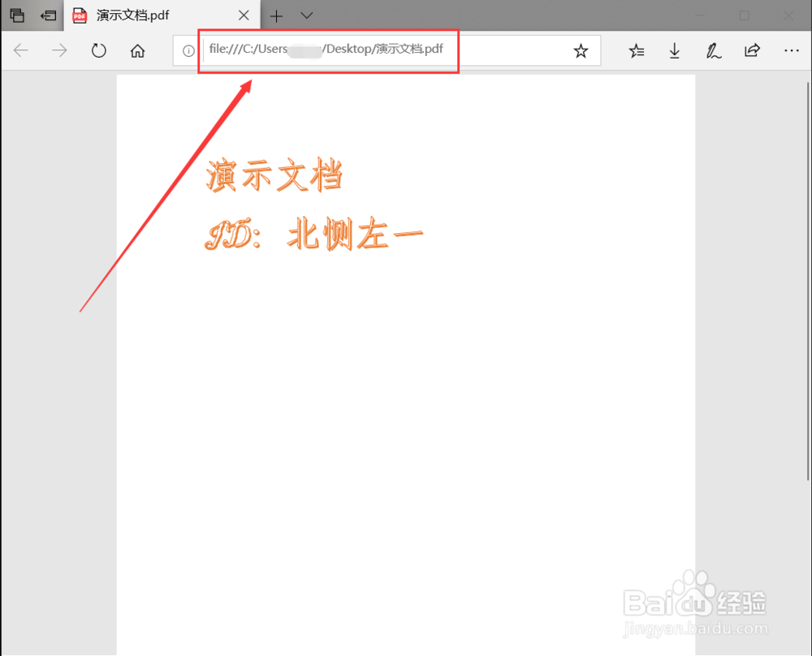Expand the tab preview chevron

click(307, 15)
